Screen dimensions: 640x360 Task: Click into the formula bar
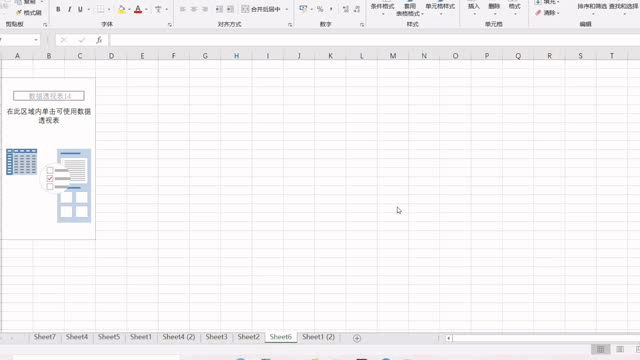coord(374,40)
